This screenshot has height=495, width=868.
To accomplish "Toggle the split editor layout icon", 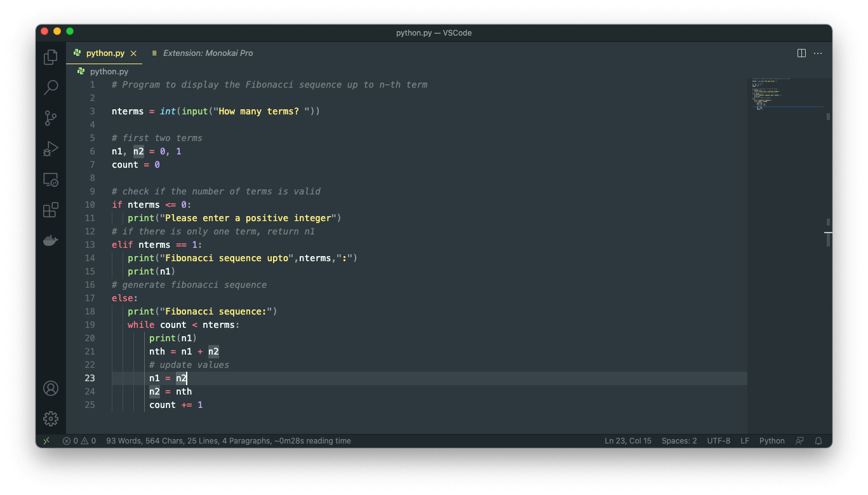I will (801, 53).
